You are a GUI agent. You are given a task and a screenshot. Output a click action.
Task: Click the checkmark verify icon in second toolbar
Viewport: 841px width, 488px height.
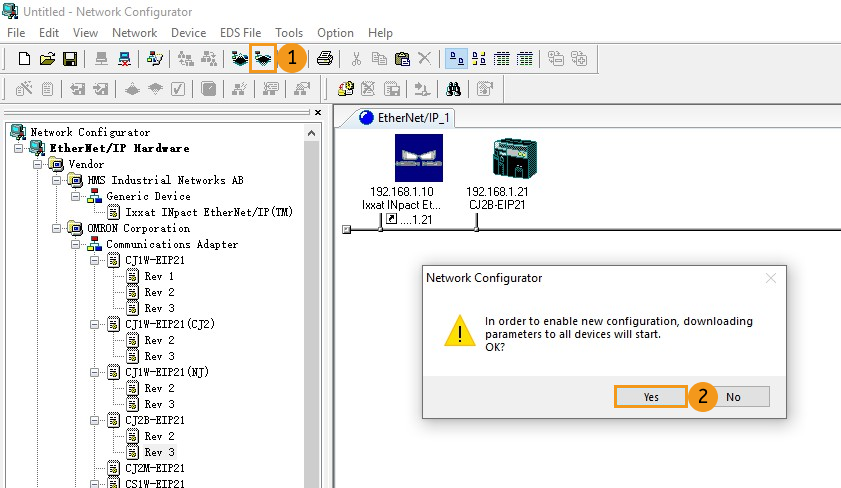click(x=178, y=88)
